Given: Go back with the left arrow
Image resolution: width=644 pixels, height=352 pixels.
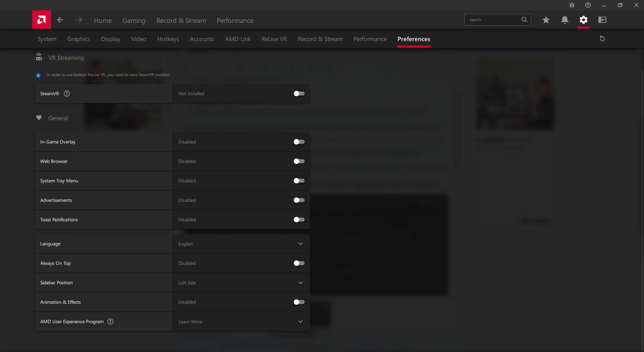Looking at the screenshot, I should 60,20.
